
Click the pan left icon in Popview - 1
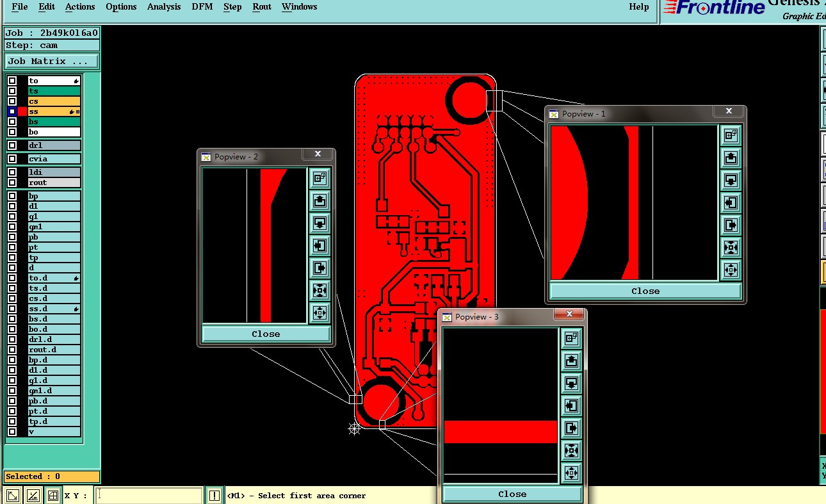point(731,202)
